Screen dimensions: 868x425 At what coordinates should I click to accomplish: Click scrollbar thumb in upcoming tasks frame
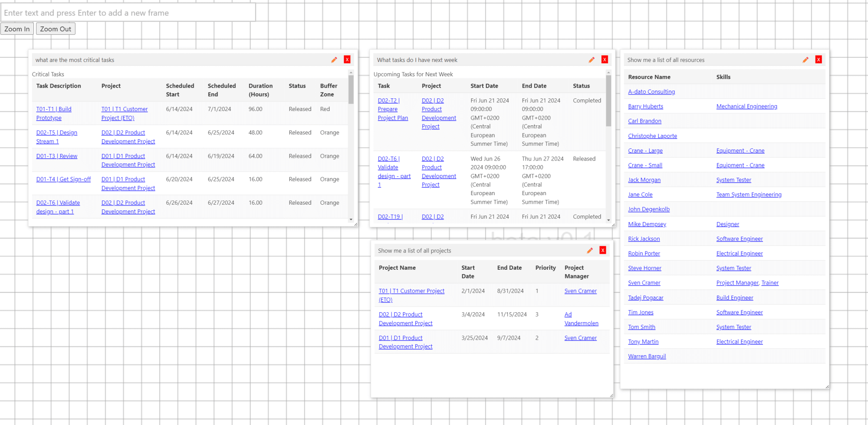pos(608,101)
